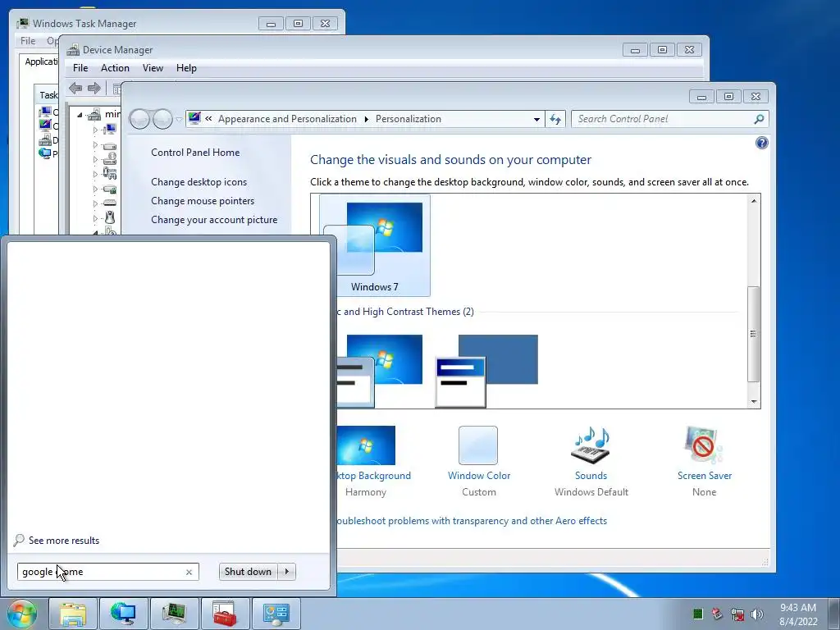The image size is (840, 630).
Task: Click the Screen Saver prohibited icon
Action: coord(703,445)
